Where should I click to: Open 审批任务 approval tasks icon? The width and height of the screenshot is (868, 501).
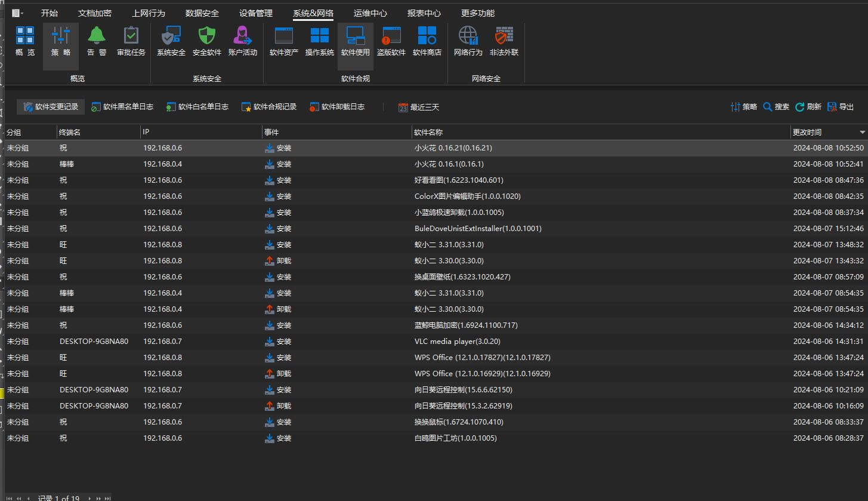click(131, 41)
